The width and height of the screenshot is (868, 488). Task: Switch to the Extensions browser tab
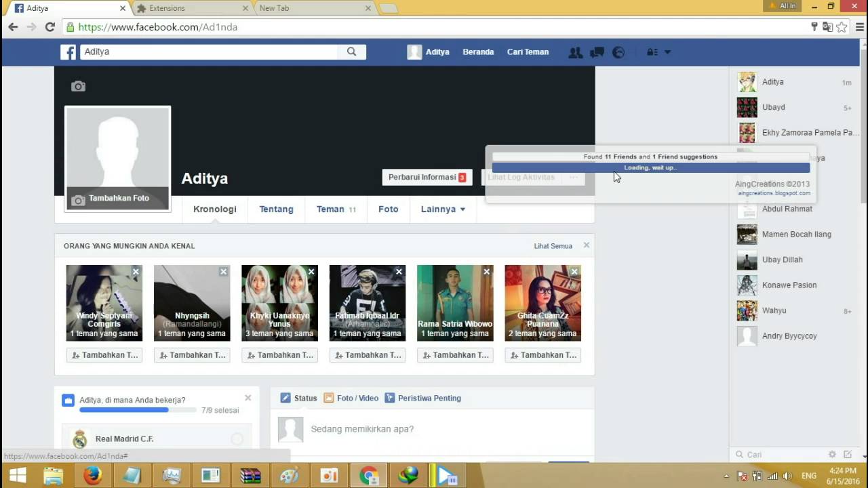[193, 8]
